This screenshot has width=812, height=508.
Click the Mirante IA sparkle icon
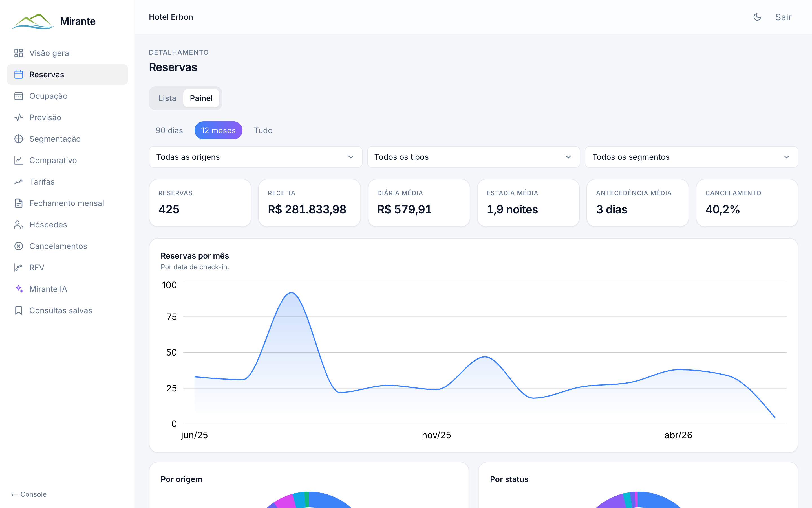(x=19, y=289)
